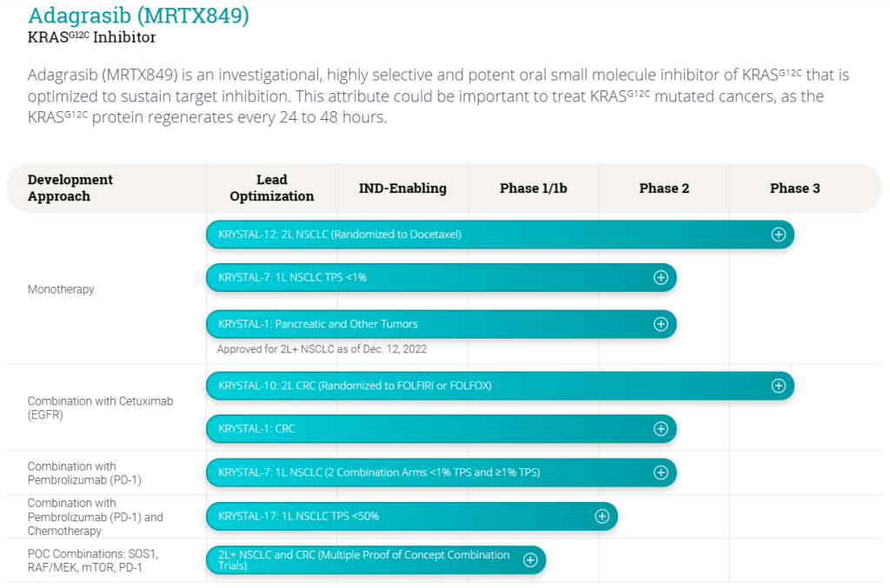
Task: Click the Phase 2 column header
Action: pyautogui.click(x=664, y=188)
